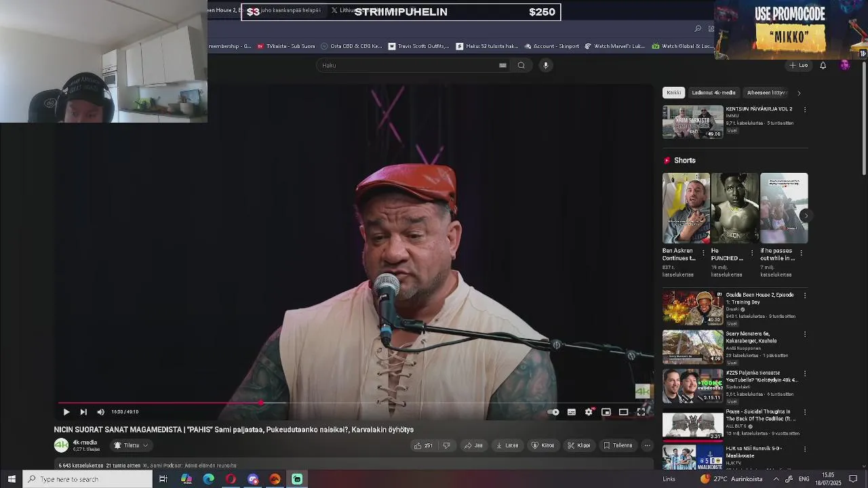Toggle theater mode view
The width and height of the screenshot is (868, 488).
623,412
